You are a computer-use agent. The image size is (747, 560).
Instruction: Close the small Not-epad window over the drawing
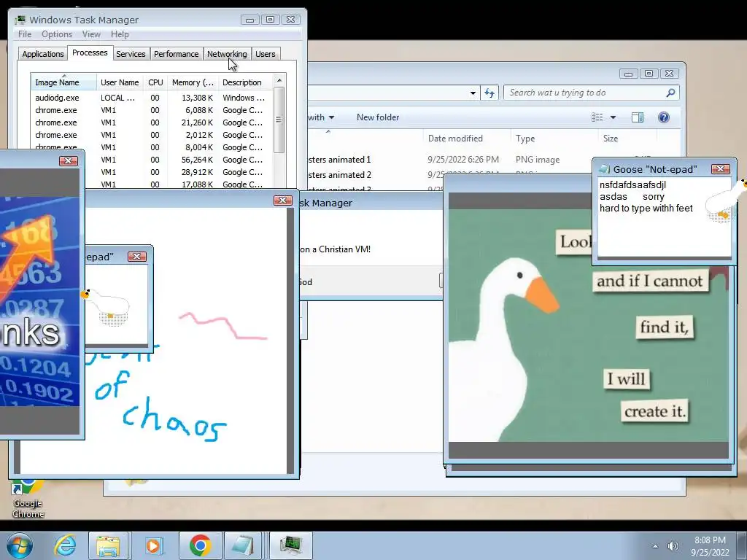(136, 256)
